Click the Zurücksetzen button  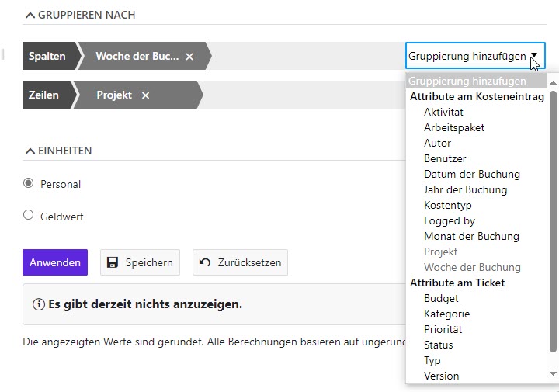point(240,262)
